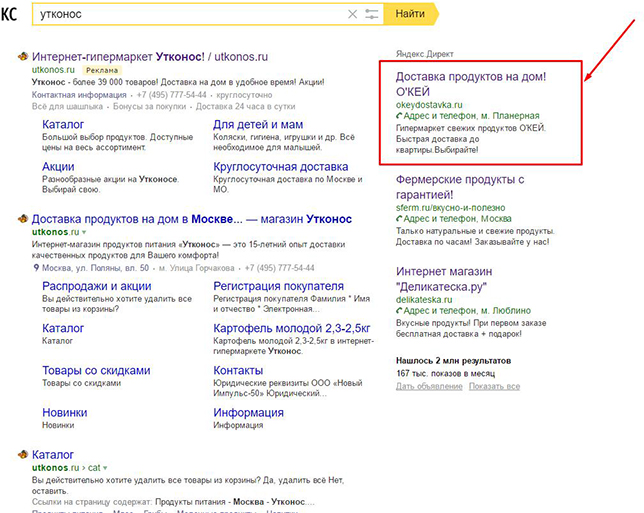Open Контакты sitelink
Image resolution: width=644 pixels, height=513 pixels.
[x=238, y=370]
